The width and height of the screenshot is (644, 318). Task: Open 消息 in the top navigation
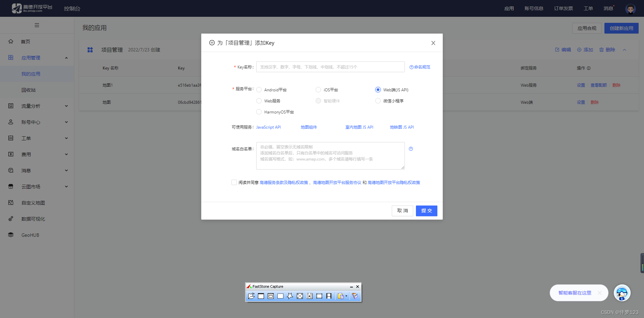tap(608, 8)
